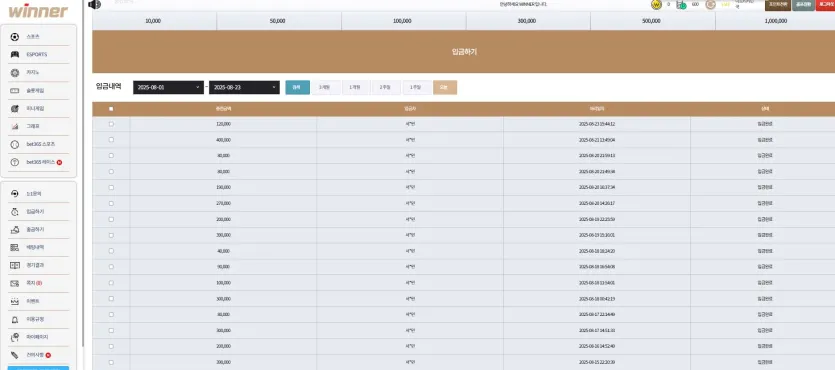This screenshot has height=370, width=835.
Task: Open the start date dropdown 2025-08-01
Action: tap(168, 87)
